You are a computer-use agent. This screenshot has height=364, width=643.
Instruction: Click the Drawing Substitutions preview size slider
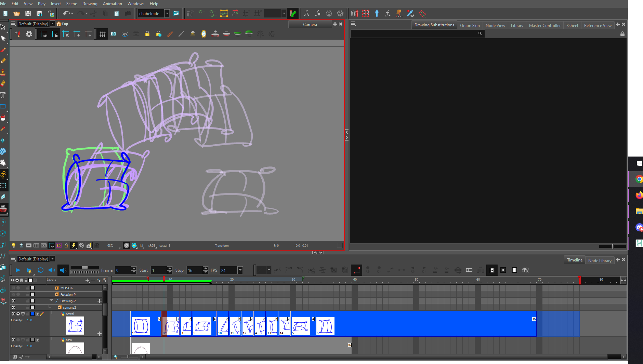click(612, 246)
